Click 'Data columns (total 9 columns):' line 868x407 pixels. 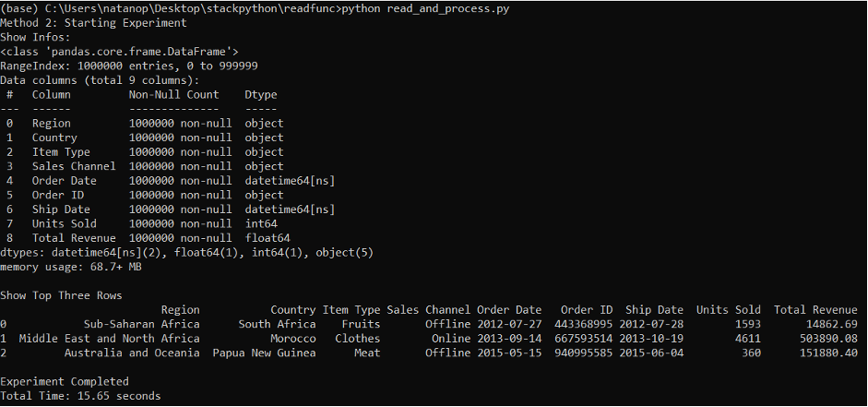tap(100, 80)
